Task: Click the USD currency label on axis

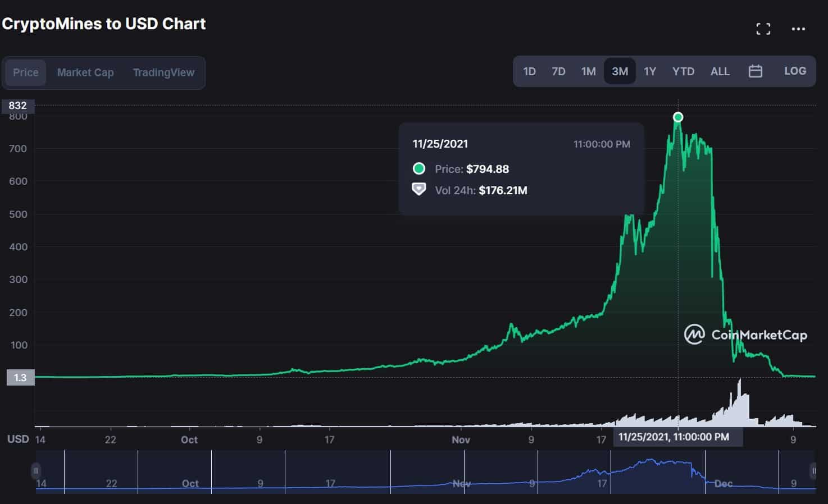Action: coord(18,439)
